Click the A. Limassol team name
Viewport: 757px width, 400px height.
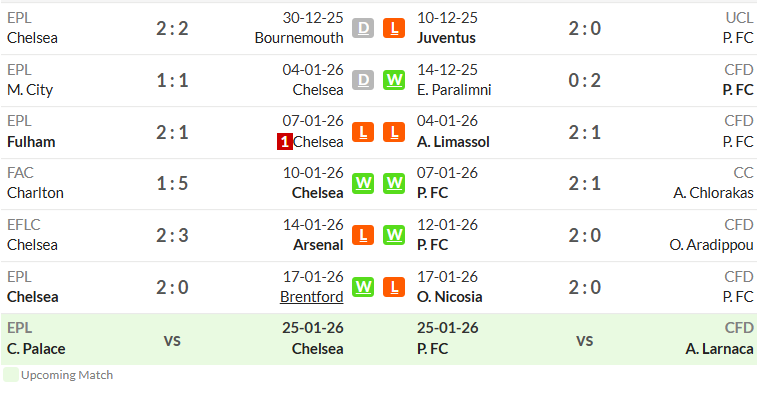[x=453, y=142]
